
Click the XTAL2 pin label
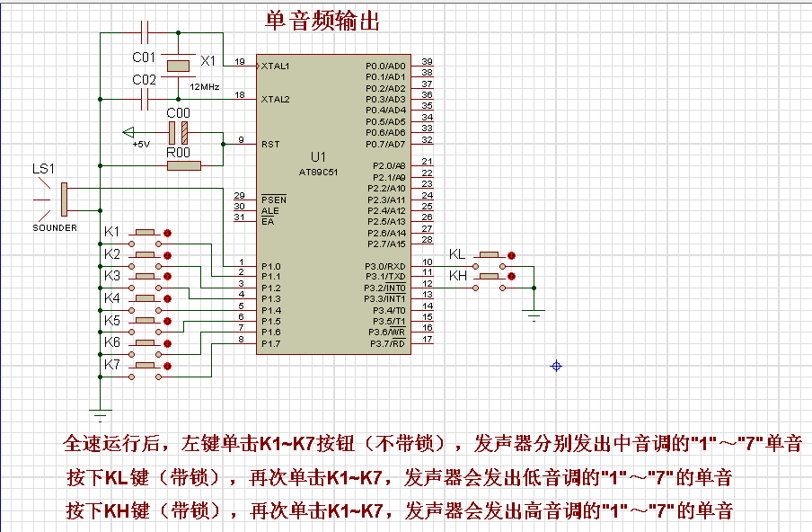(275, 99)
